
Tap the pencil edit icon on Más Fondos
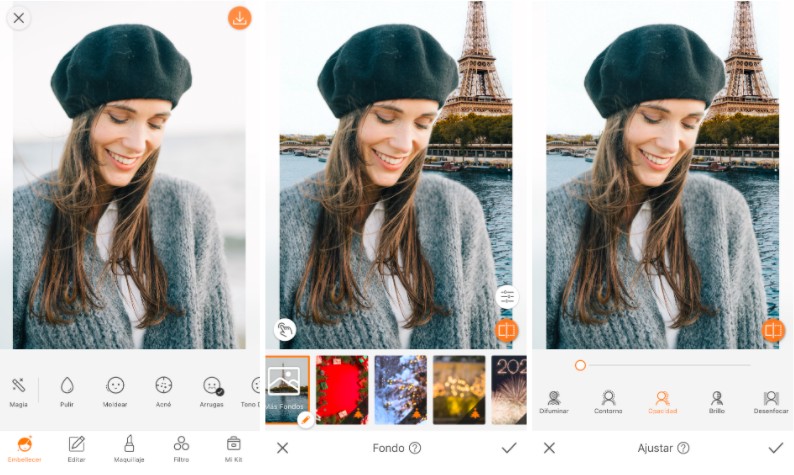point(305,420)
